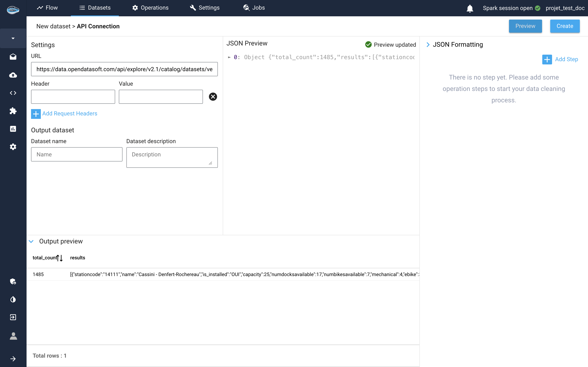Image resolution: width=588 pixels, height=367 pixels.
Task: Expand JSON object 0 node
Action: point(229,57)
